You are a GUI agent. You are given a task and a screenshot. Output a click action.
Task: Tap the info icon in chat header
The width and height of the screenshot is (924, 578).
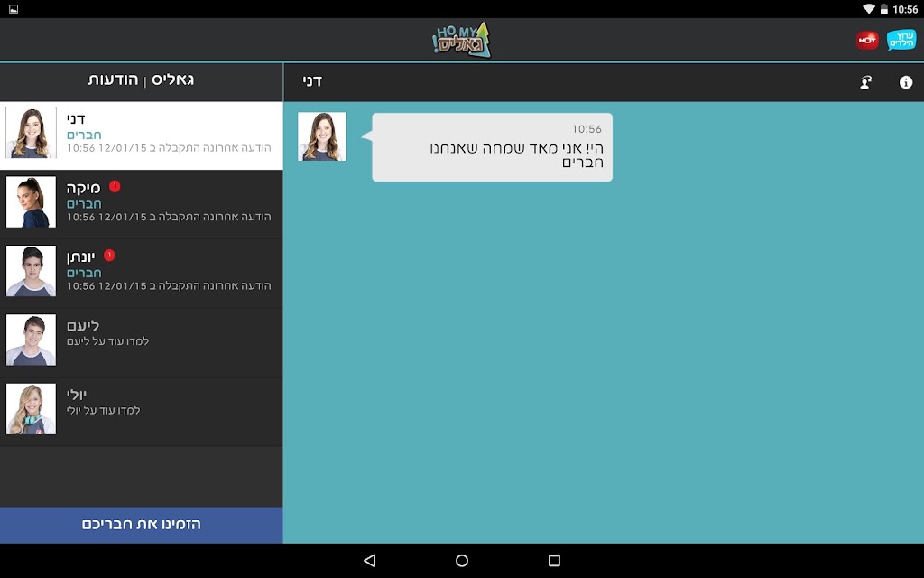tap(906, 82)
